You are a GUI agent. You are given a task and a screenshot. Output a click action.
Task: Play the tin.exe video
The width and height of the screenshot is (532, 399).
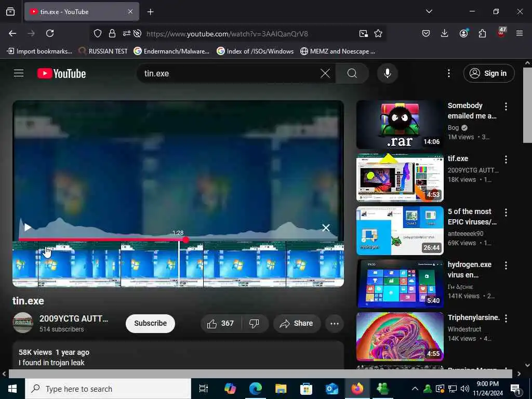pos(28,228)
